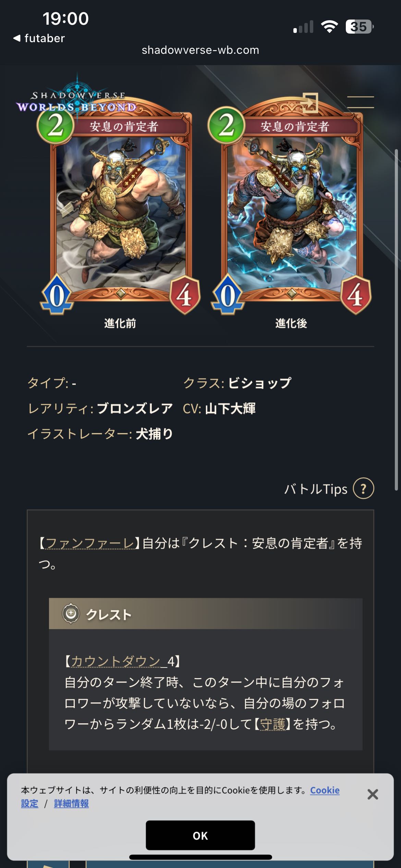Tap the バトルTips label text
The image size is (401, 868).
316,489
